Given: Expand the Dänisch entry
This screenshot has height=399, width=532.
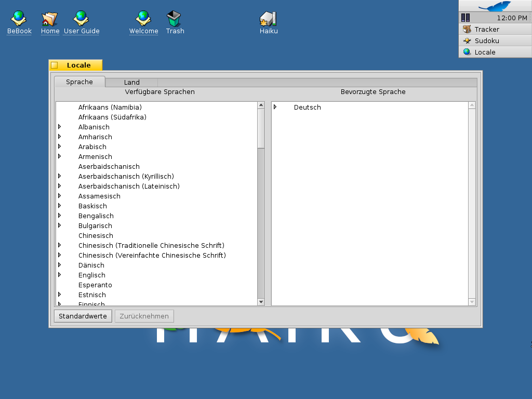Looking at the screenshot, I should click(x=59, y=264).
